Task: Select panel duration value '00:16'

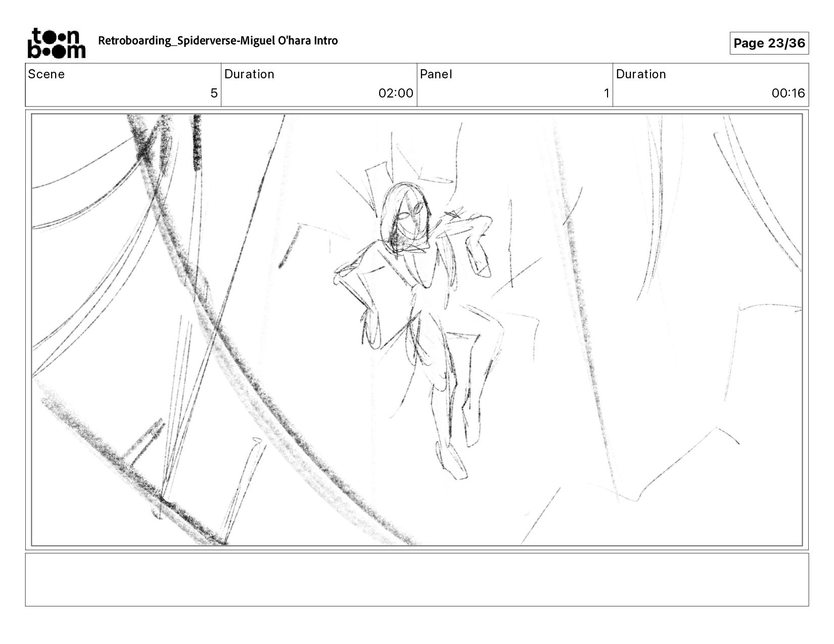Action: click(x=788, y=93)
